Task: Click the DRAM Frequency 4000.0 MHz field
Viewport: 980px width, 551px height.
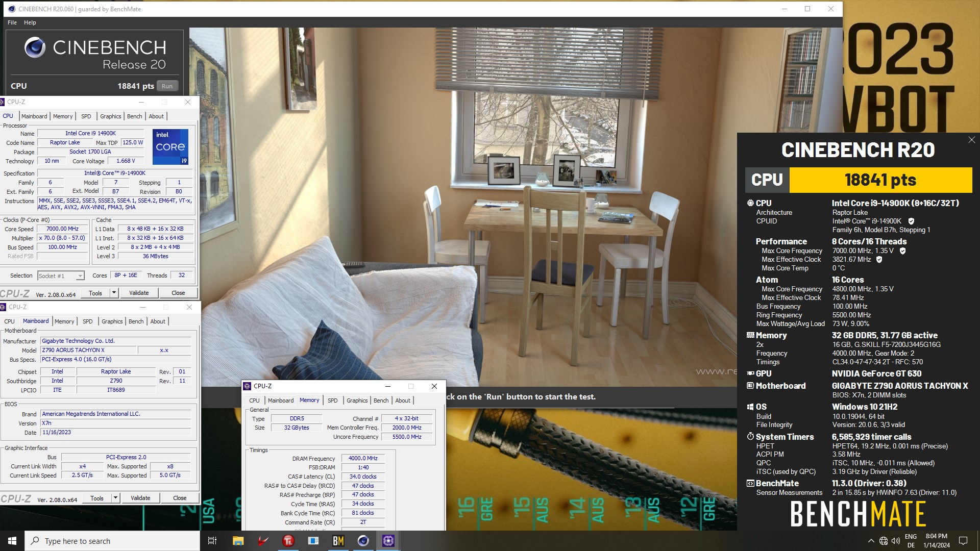Action: click(363, 459)
